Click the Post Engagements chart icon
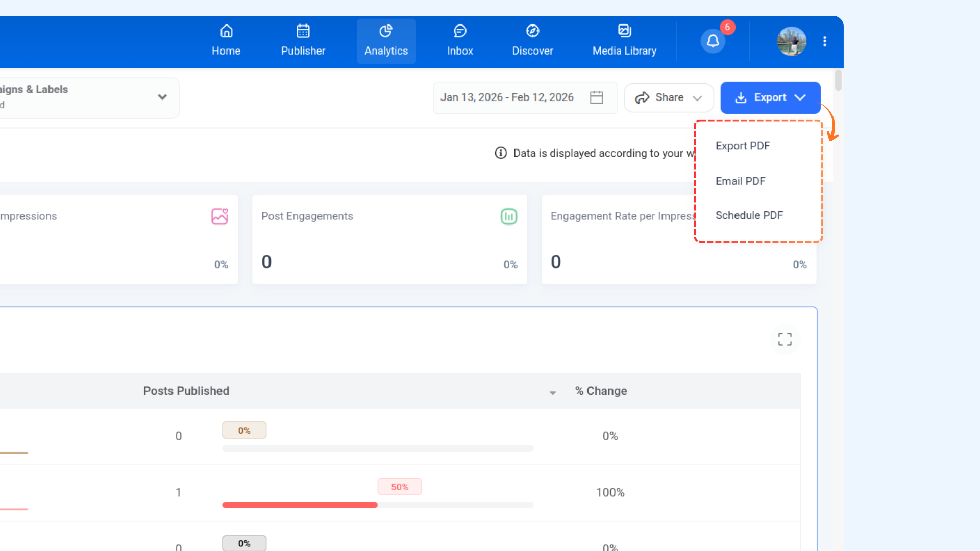This screenshot has width=980, height=551. [x=508, y=216]
